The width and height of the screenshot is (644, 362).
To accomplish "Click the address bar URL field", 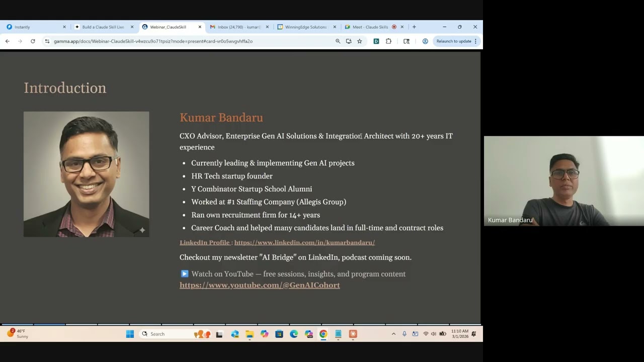I will (191, 41).
